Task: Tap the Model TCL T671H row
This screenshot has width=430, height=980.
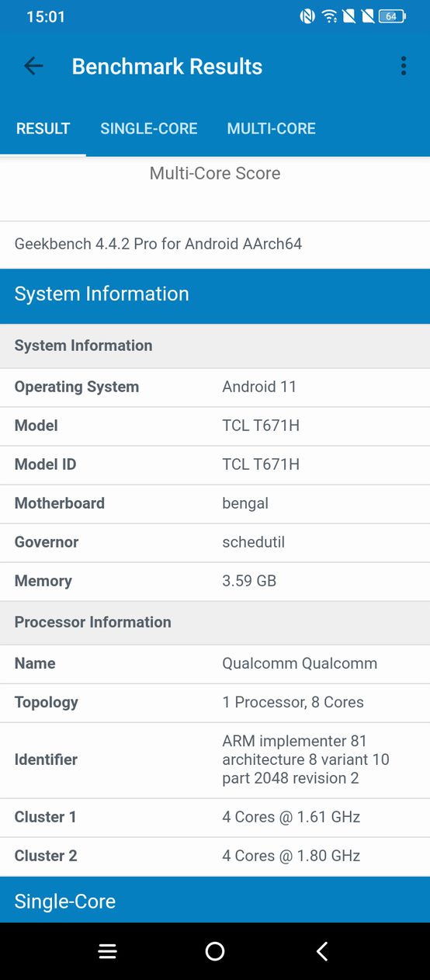Action: point(215,426)
